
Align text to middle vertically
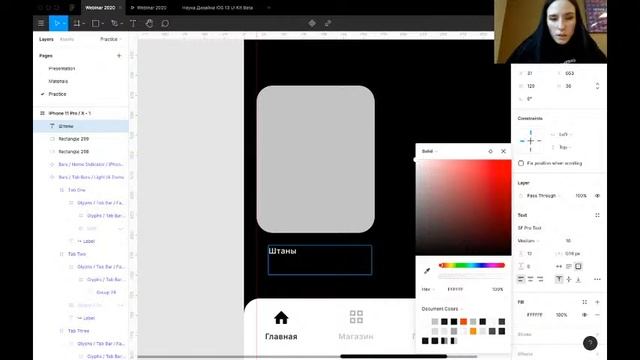click(x=569, y=279)
